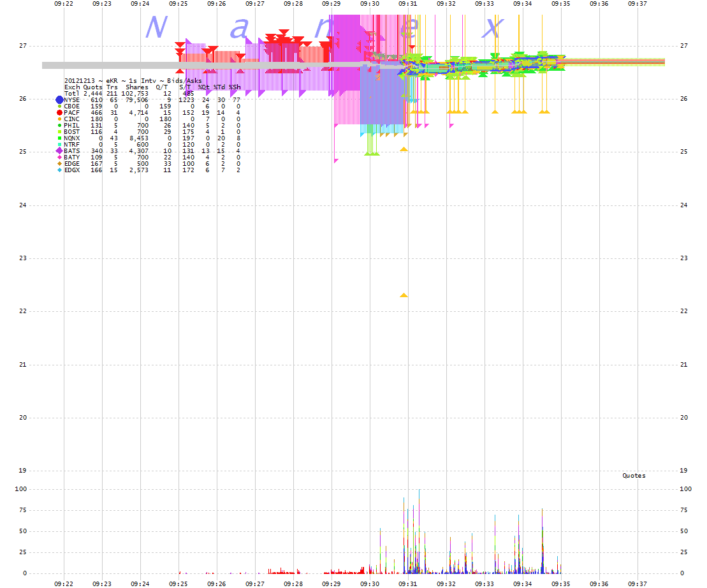Image resolution: width=707 pixels, height=588 pixels.
Task: Select the NTRF exchange label
Action: [x=71, y=145]
